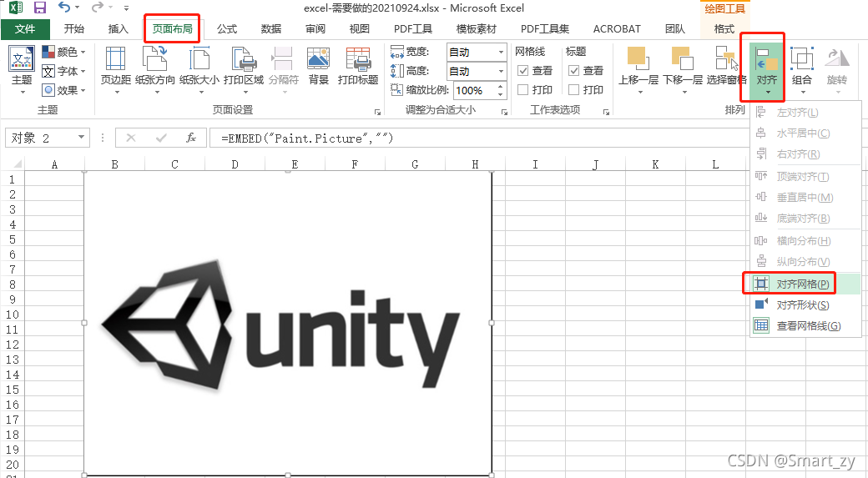Open 调整为合适大小 dialog launcher
The width and height of the screenshot is (868, 478).
click(x=504, y=112)
